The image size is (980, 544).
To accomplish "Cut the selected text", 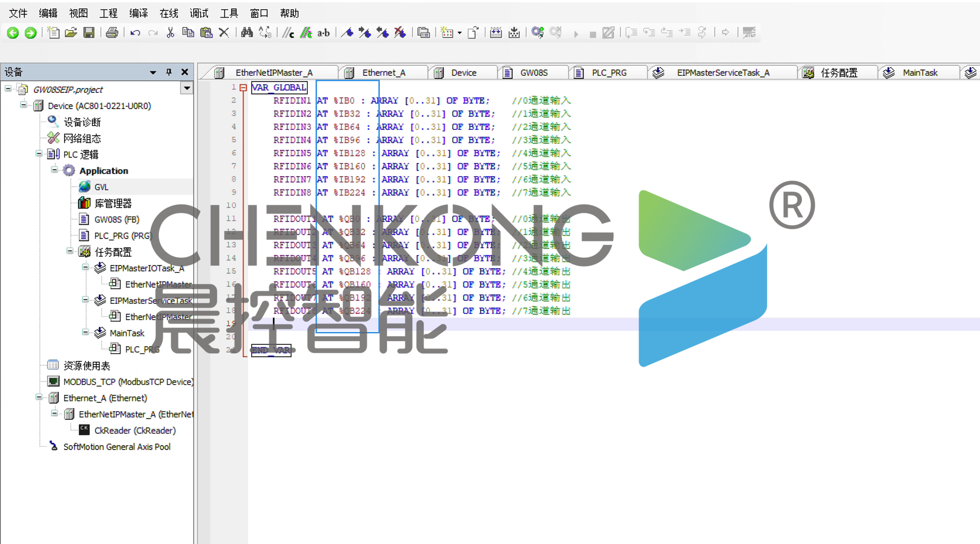I will click(x=170, y=32).
